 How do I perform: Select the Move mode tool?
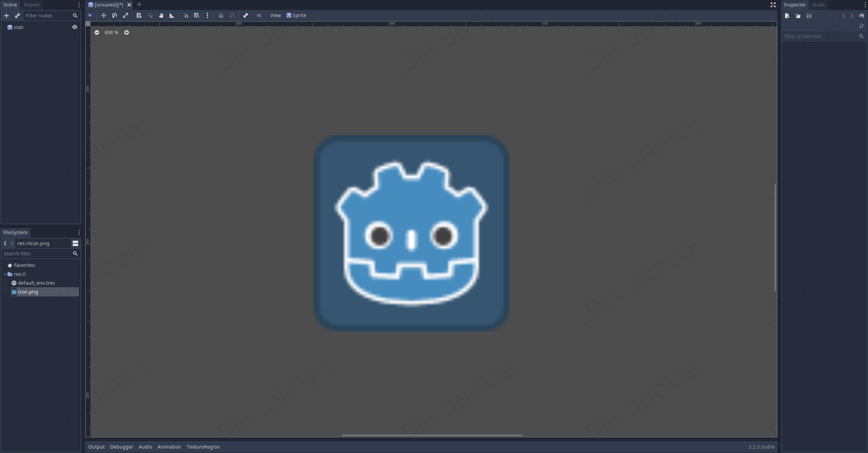103,15
